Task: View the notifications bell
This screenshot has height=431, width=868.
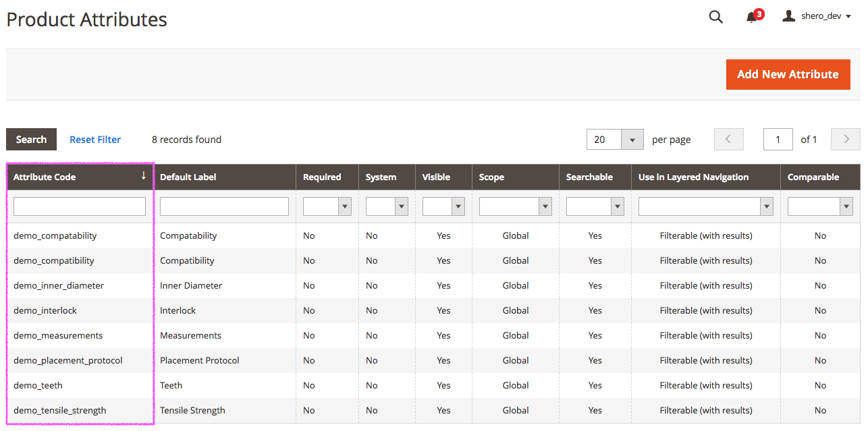Action: coord(751,17)
